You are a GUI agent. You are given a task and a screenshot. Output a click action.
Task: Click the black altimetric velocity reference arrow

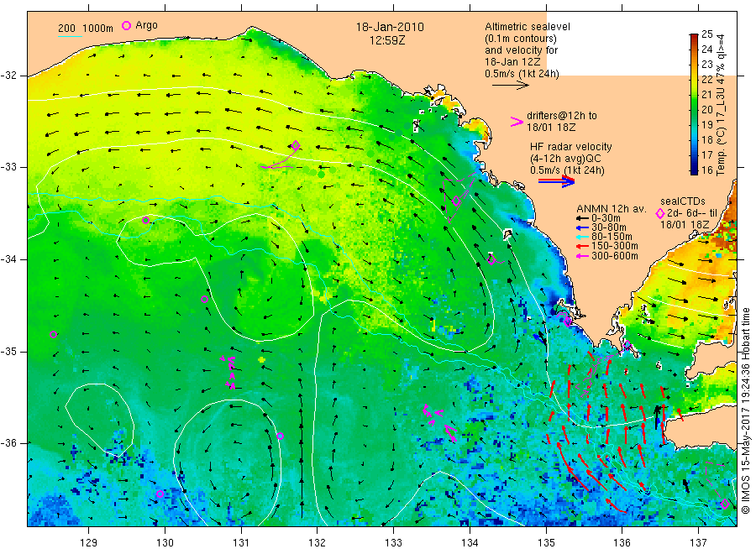[511, 86]
